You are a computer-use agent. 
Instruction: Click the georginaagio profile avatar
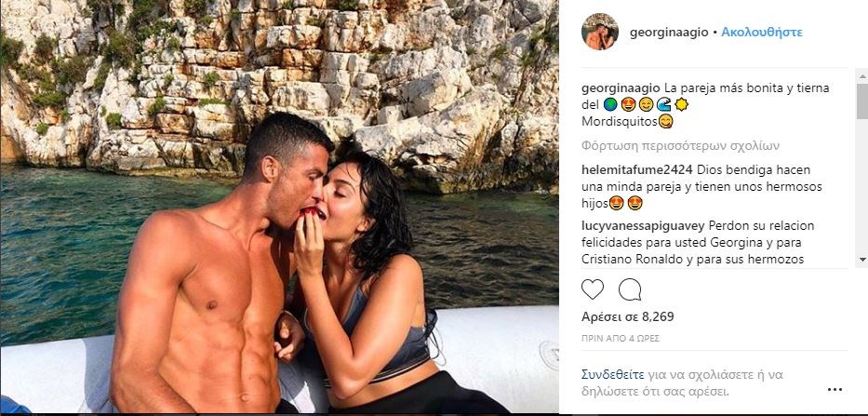tap(599, 32)
